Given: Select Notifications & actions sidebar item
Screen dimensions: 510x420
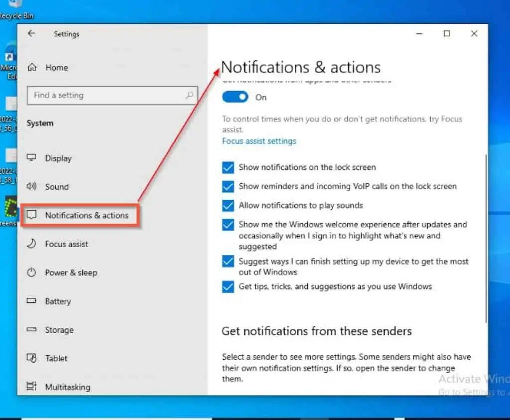Looking at the screenshot, I should pos(86,215).
